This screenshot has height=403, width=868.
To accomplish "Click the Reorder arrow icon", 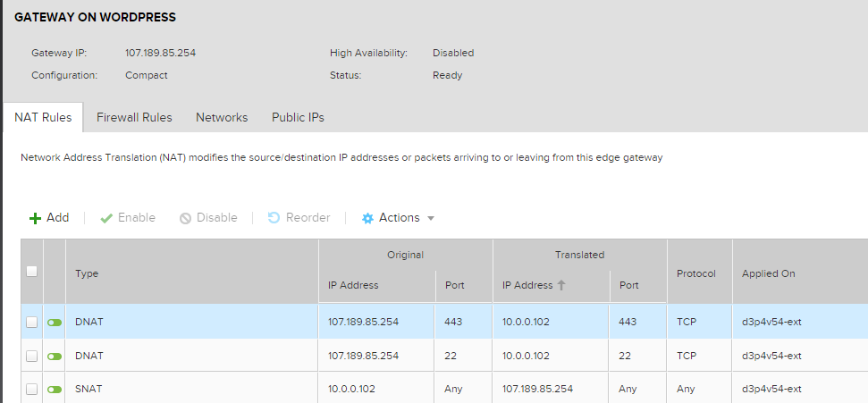I will pyautogui.click(x=274, y=218).
